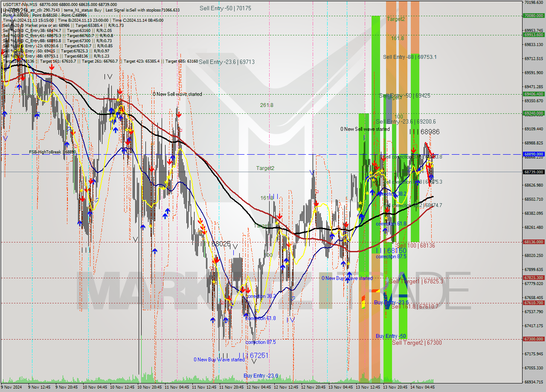This screenshot has height=392, width=546.
Task: Click the '14 Nov 04:45' time axis label
Action: [x=422, y=387]
